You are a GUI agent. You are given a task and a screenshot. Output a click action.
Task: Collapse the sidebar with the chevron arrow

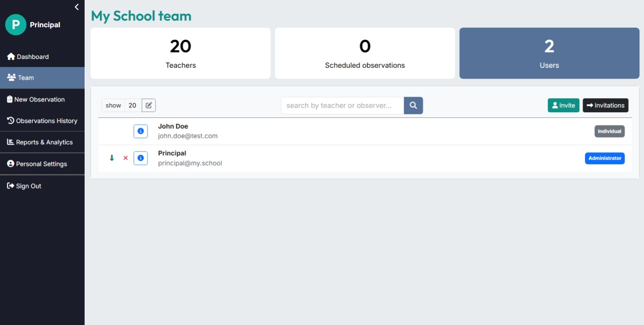pos(76,7)
